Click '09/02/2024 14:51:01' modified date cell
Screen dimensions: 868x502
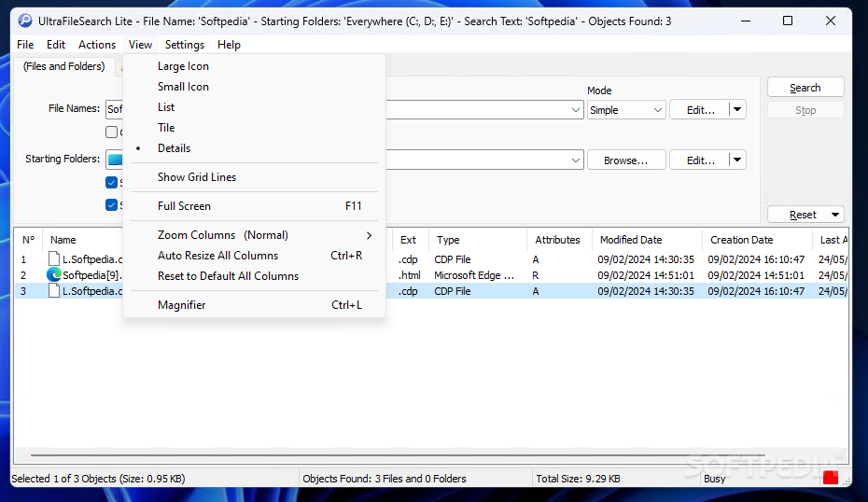(646, 275)
